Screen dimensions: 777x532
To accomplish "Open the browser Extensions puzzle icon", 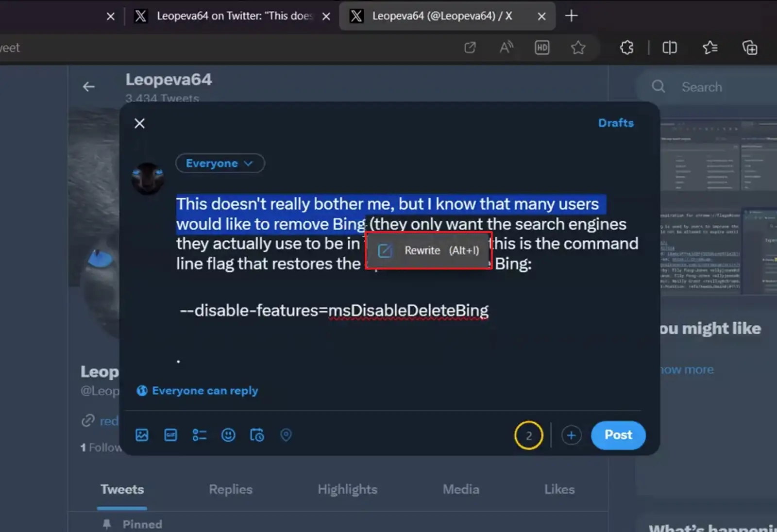I will [627, 48].
